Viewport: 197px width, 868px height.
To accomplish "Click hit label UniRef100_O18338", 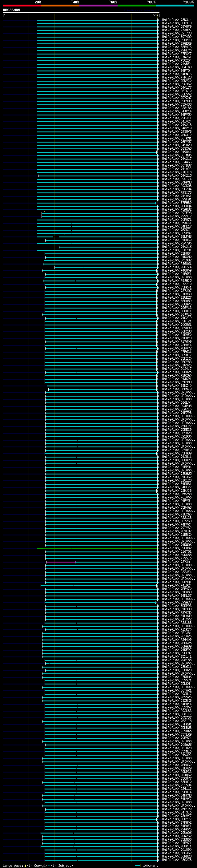I will [177, 609].
